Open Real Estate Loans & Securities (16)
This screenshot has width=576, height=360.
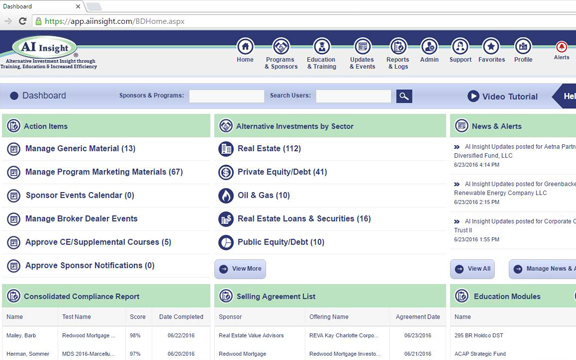coord(304,219)
